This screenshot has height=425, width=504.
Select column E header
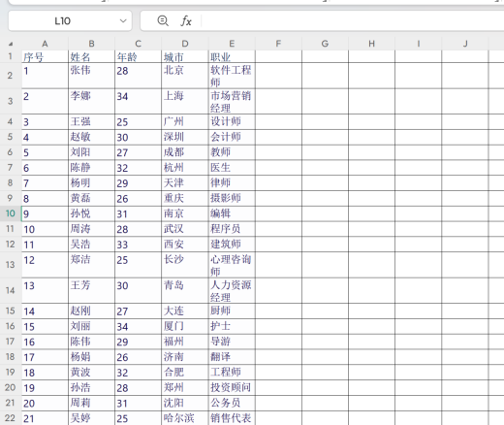[x=232, y=44]
